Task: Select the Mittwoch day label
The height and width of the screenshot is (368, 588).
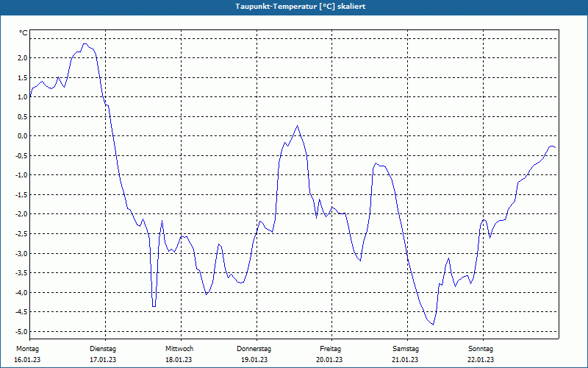Action: click(x=179, y=349)
